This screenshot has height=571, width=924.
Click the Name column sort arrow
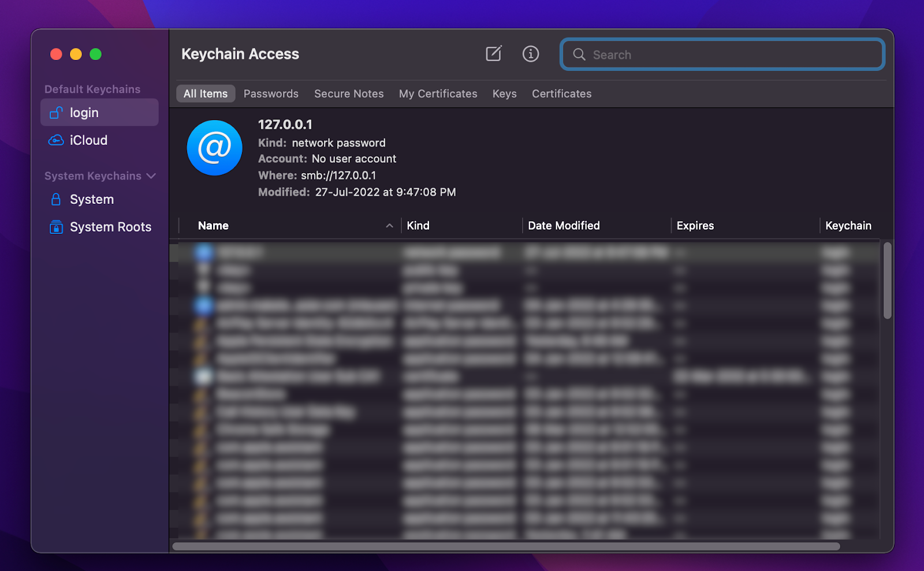tap(389, 226)
